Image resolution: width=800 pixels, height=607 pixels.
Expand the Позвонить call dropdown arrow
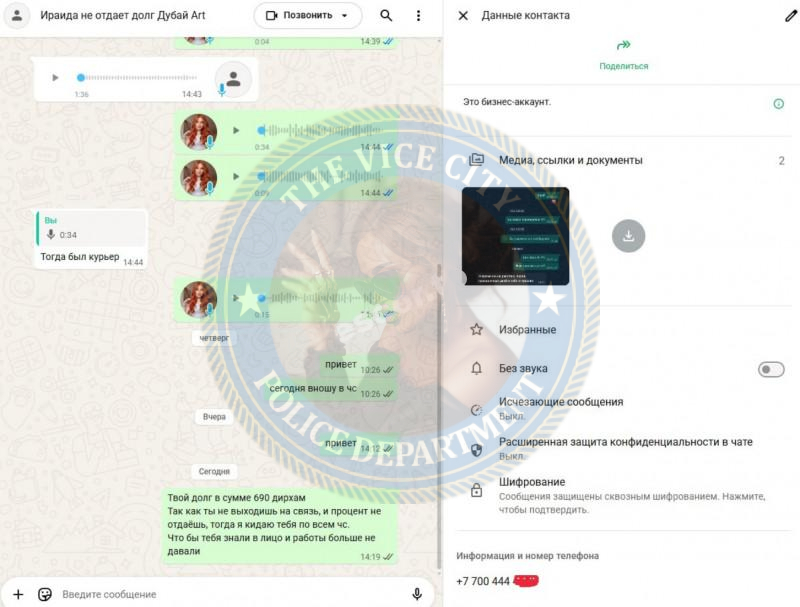pos(344,16)
